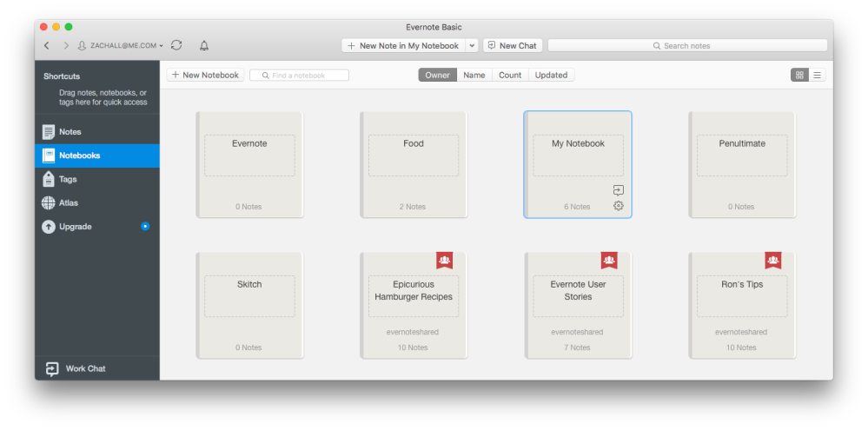The height and width of the screenshot is (430, 868).
Task: Switch to grid view
Action: (x=799, y=76)
